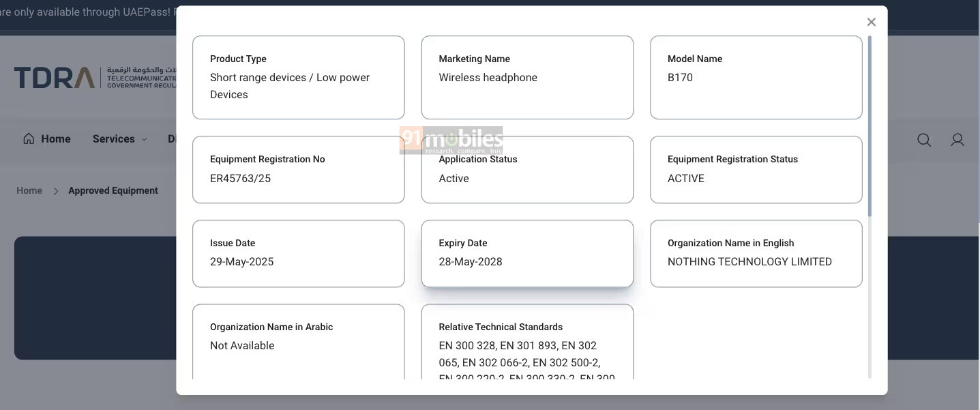Go to the Home navigation item
Image resolution: width=980 pixels, height=410 pixels.
[56, 138]
